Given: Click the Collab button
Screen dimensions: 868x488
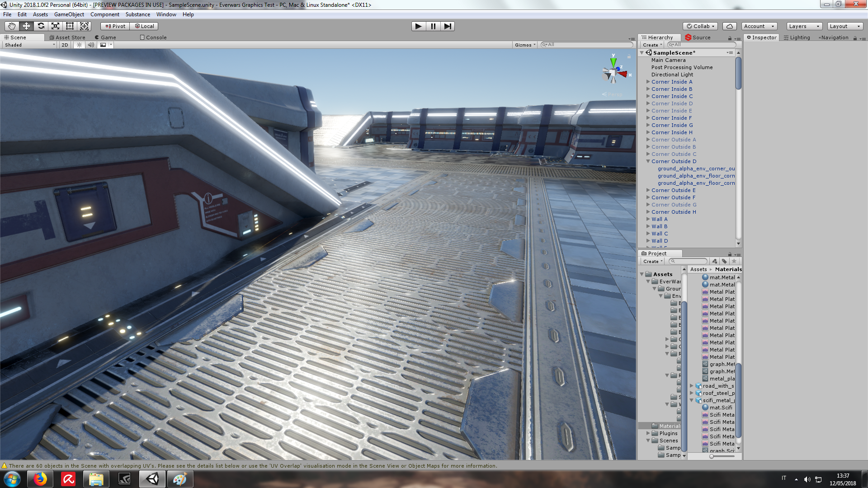Looking at the screenshot, I should pyautogui.click(x=700, y=26).
